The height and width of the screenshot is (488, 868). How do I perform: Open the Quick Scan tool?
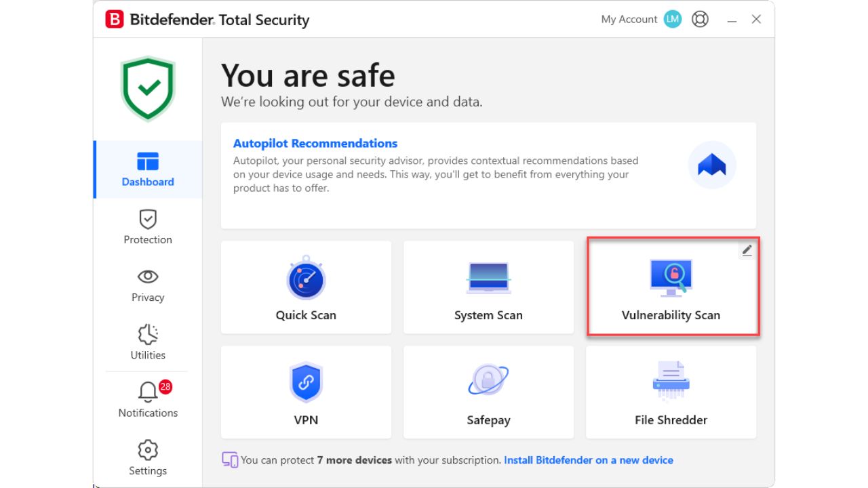306,287
